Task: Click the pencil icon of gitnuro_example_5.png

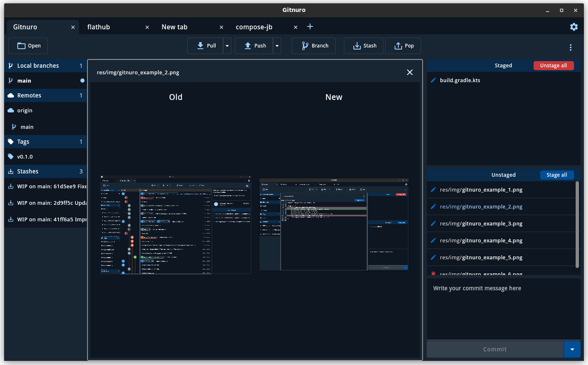Action: [x=433, y=258]
